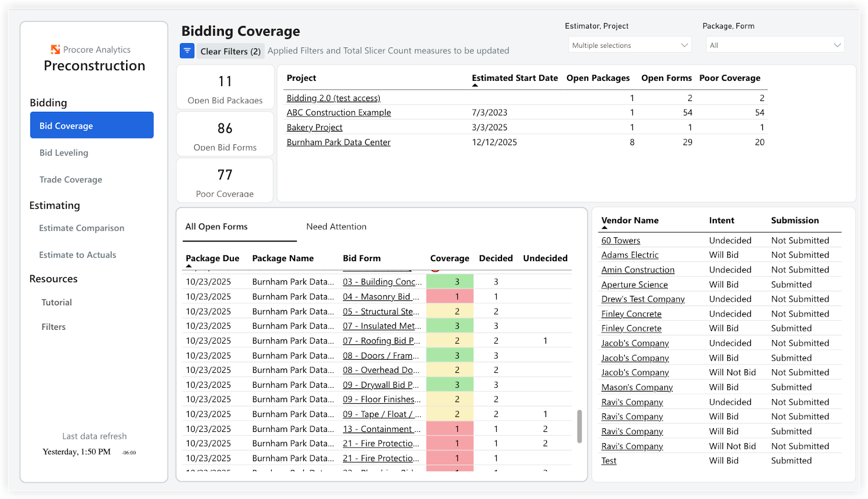Select Trade Coverage under Bidding

(71, 179)
